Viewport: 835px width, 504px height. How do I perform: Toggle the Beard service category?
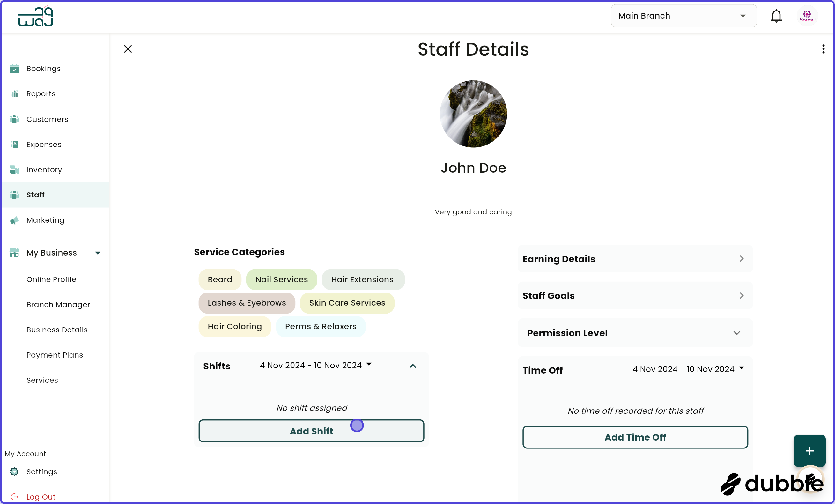coord(219,279)
